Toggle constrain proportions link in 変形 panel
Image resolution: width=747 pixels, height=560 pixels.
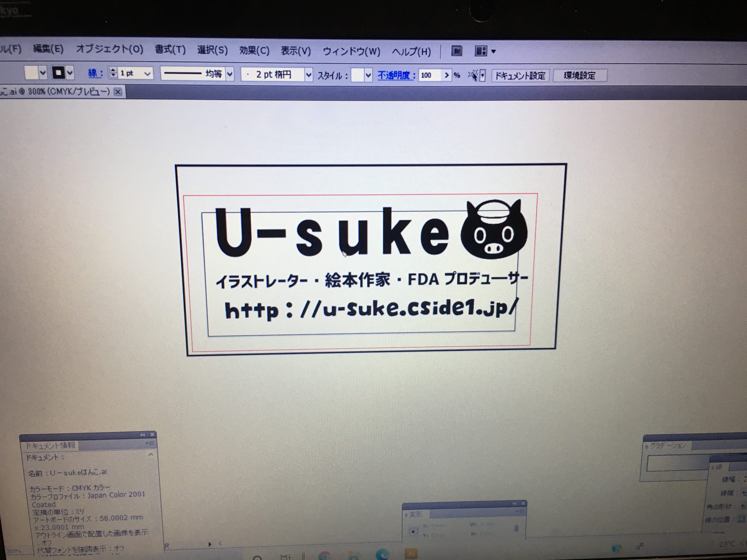[516, 528]
